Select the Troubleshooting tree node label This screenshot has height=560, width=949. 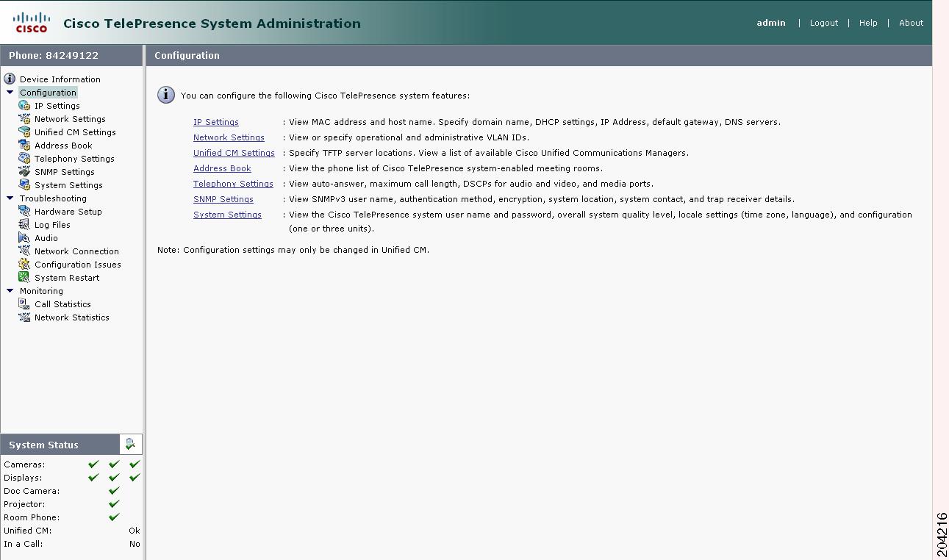click(x=53, y=198)
